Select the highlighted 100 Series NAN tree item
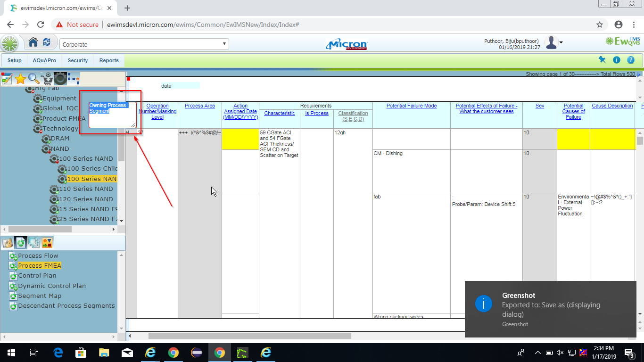 (x=91, y=179)
